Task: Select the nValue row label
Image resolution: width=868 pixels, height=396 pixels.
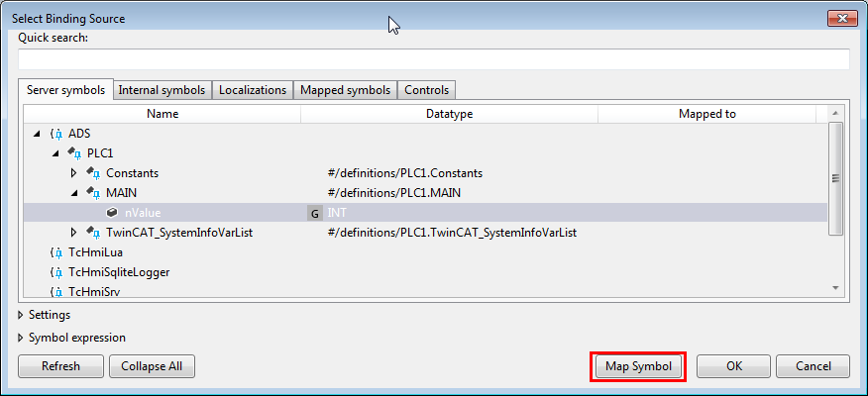Action: (x=143, y=213)
